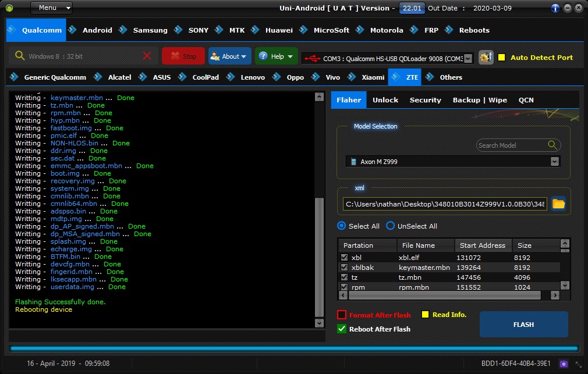Screen dimensions: 588x374
Task: Open the Reboots tab
Action: point(474,30)
